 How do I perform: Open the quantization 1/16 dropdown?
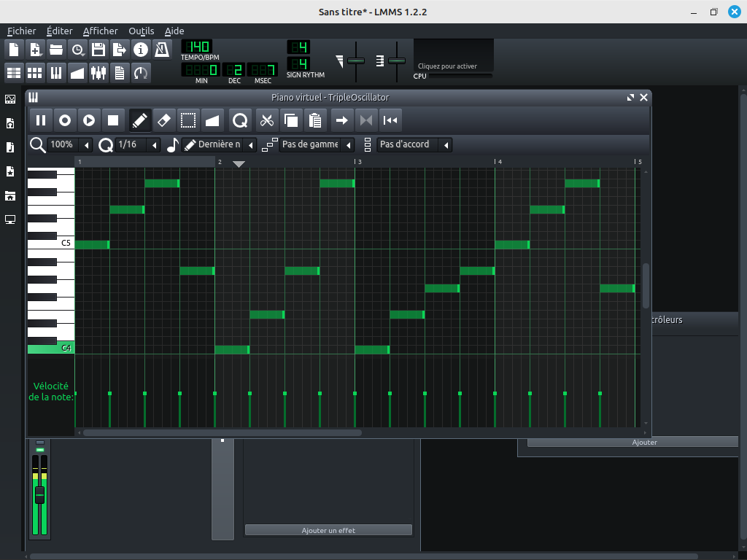[138, 144]
